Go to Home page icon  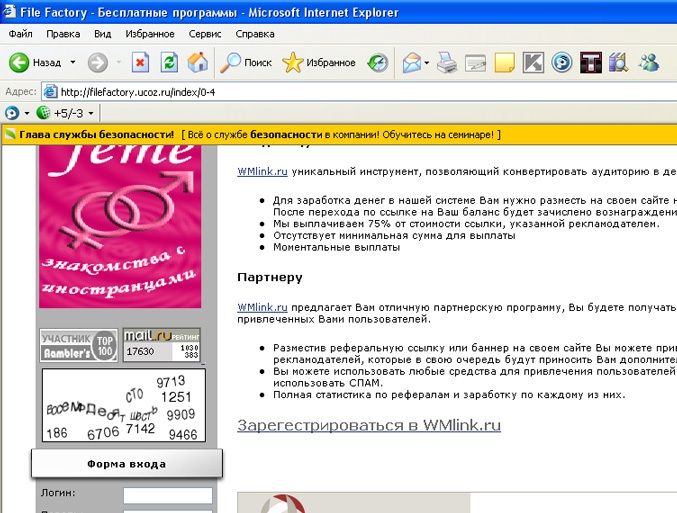pyautogui.click(x=198, y=63)
